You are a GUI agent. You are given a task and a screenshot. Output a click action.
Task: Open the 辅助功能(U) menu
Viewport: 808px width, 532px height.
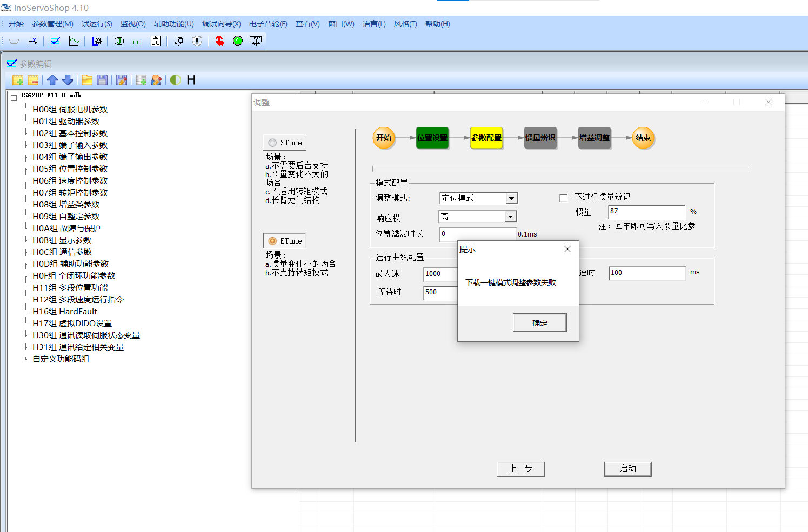[x=174, y=24]
